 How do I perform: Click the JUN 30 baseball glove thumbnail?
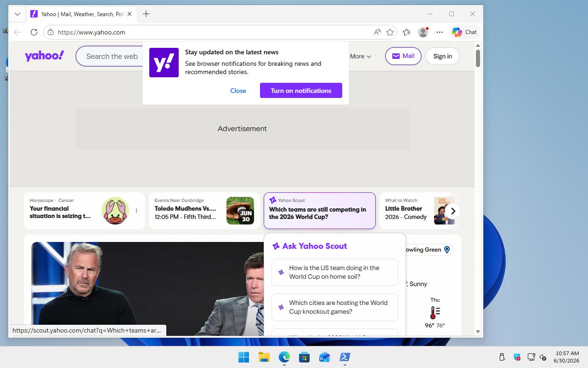[x=240, y=211]
